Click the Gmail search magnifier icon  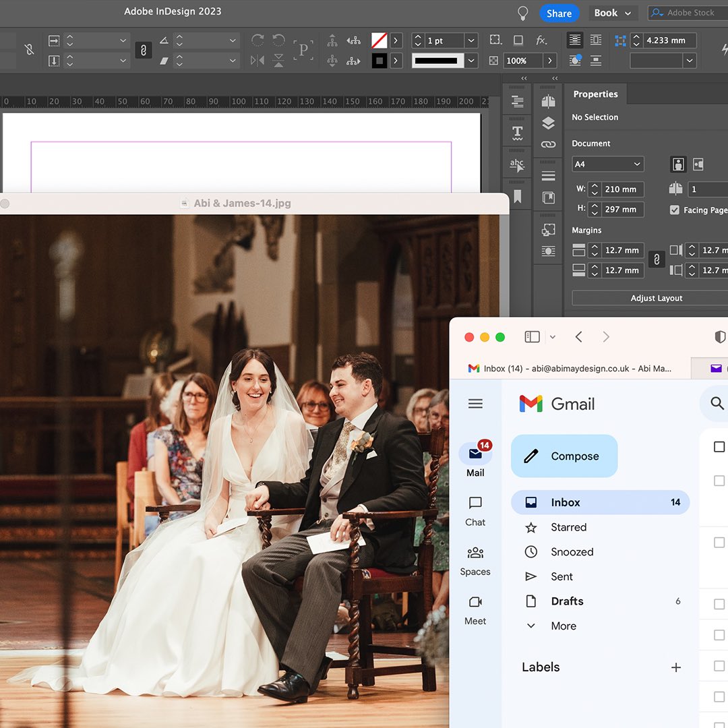pos(717,403)
